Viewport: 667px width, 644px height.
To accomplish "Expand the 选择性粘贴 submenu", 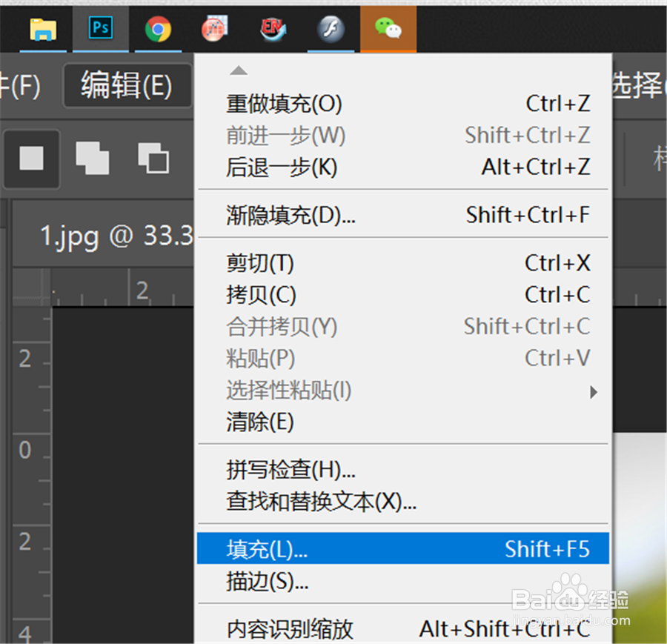I will [289, 391].
